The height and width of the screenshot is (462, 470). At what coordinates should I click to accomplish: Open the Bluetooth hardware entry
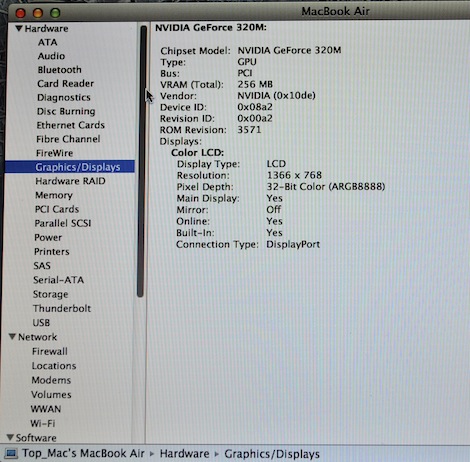point(59,70)
